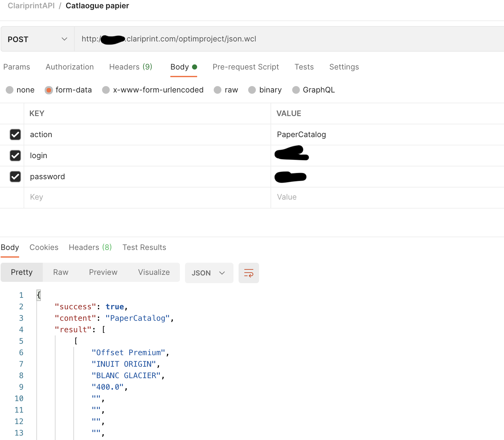This screenshot has width=504, height=440.
Task: Switch to the Authorization tab
Action: pyautogui.click(x=70, y=67)
